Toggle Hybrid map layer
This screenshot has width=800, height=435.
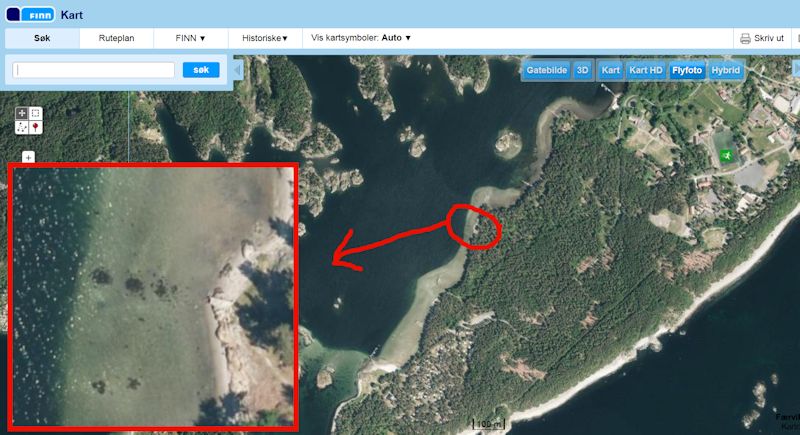pyautogui.click(x=725, y=71)
